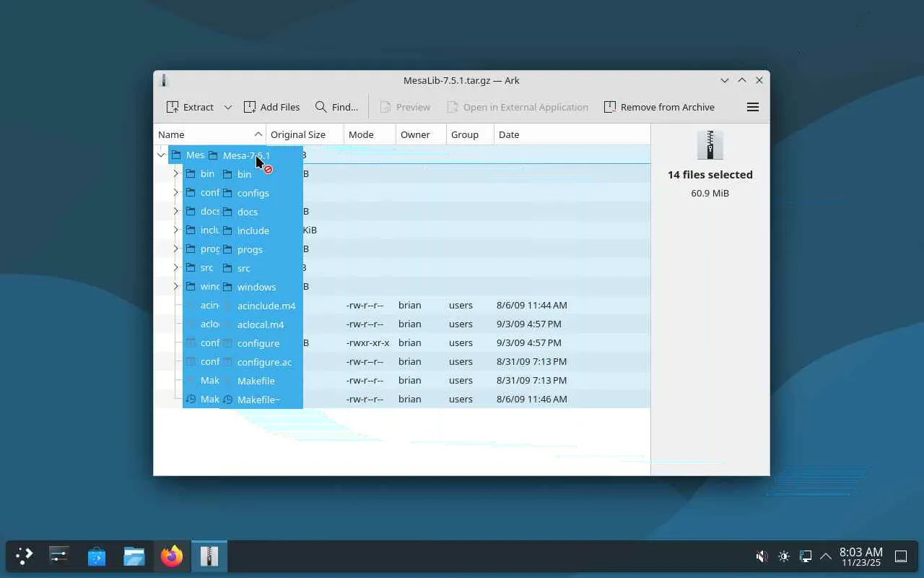The width and height of the screenshot is (924, 578).
Task: Click the Preview toolbar button
Action: (405, 107)
